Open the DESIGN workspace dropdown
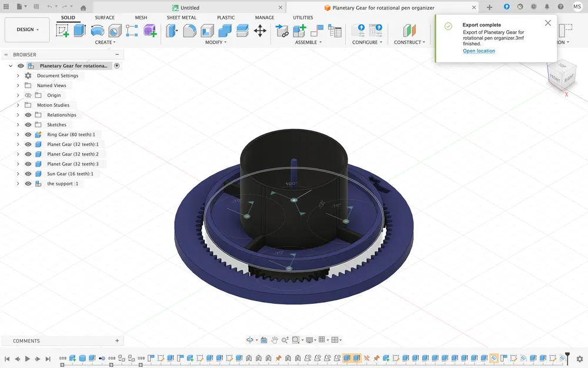Viewport: 588px width, 368px height. (28, 29)
